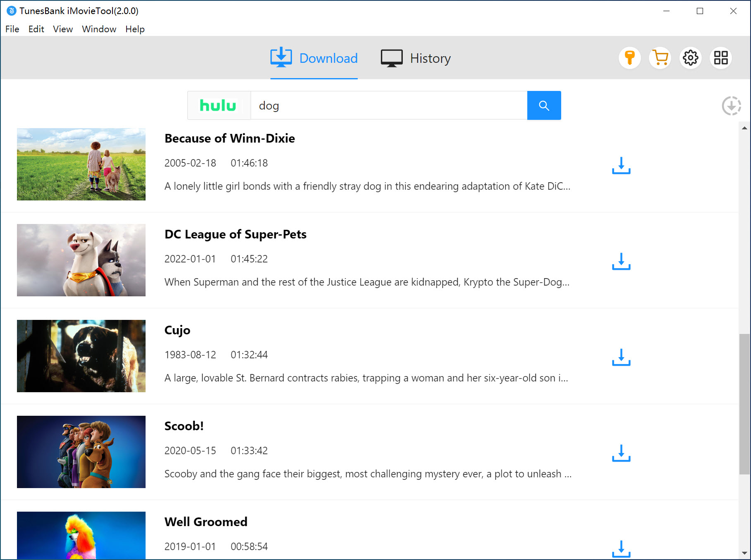Click the vertical scrollbar thumb

(744, 404)
